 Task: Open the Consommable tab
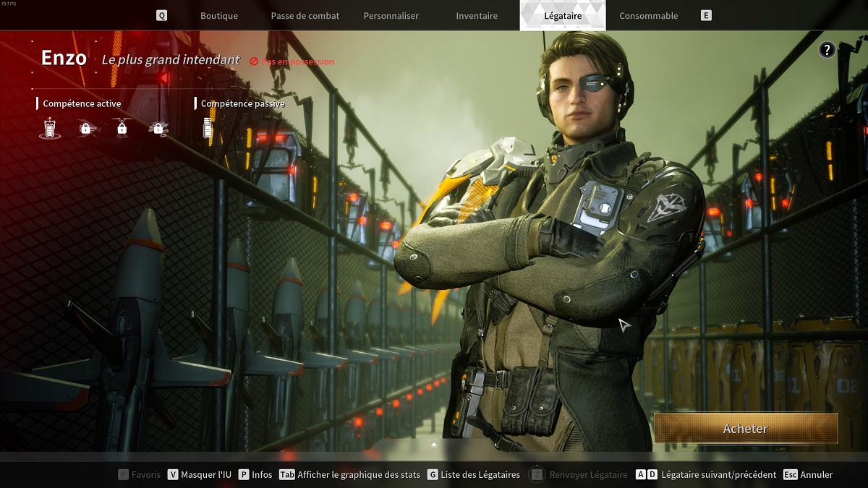(x=648, y=14)
